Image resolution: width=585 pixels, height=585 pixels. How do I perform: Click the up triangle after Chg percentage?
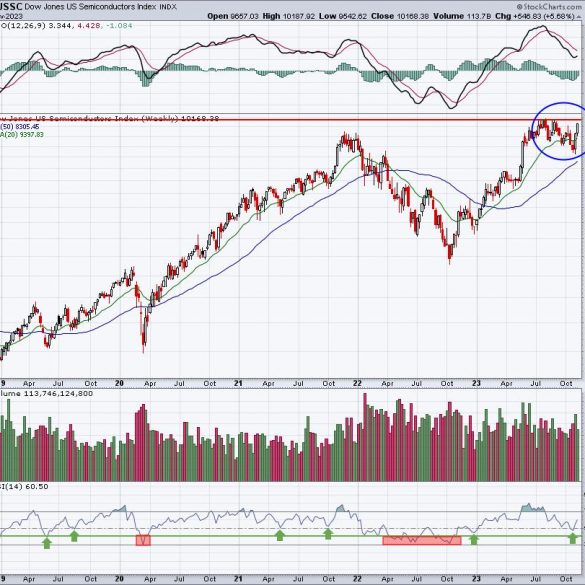[579, 17]
